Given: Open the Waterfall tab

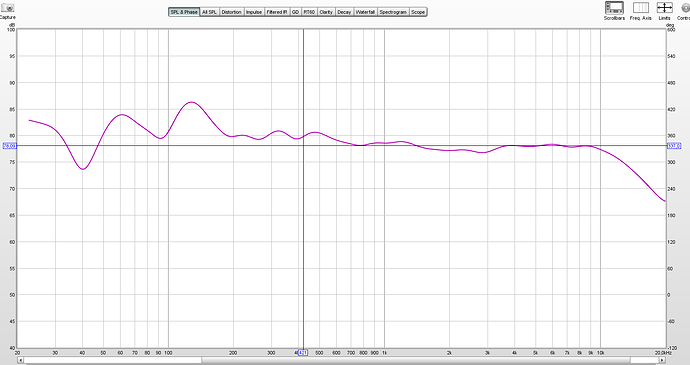Looking at the screenshot, I should [365, 12].
